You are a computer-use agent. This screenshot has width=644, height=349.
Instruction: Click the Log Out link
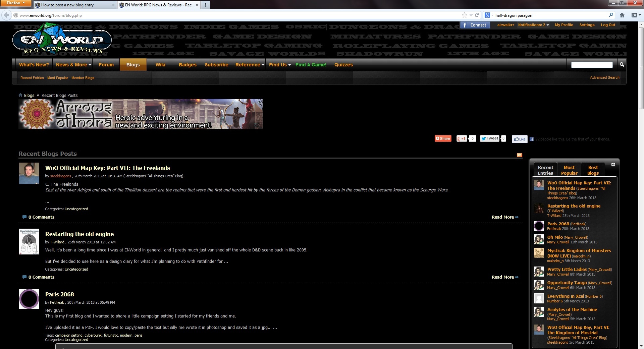(x=608, y=25)
